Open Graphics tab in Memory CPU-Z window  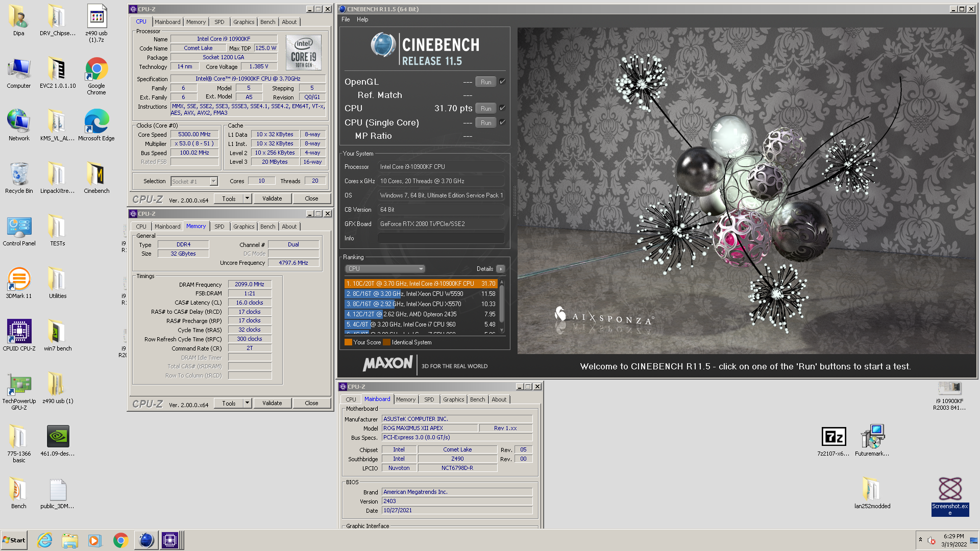[243, 227]
